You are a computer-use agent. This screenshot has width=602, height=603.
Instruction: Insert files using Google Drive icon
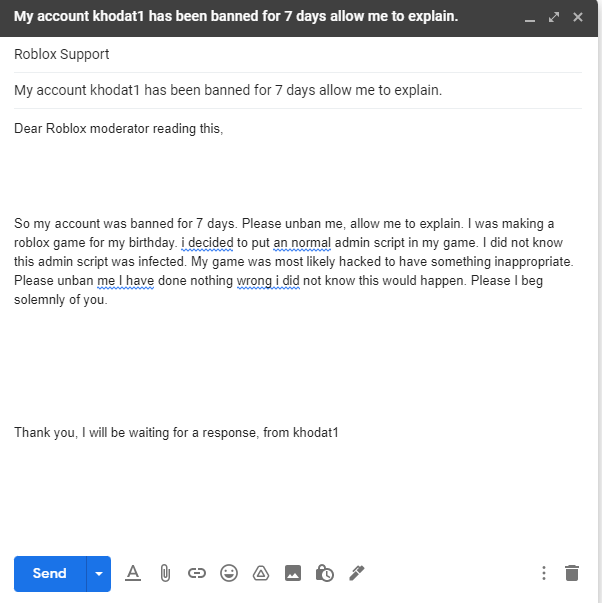(260, 573)
